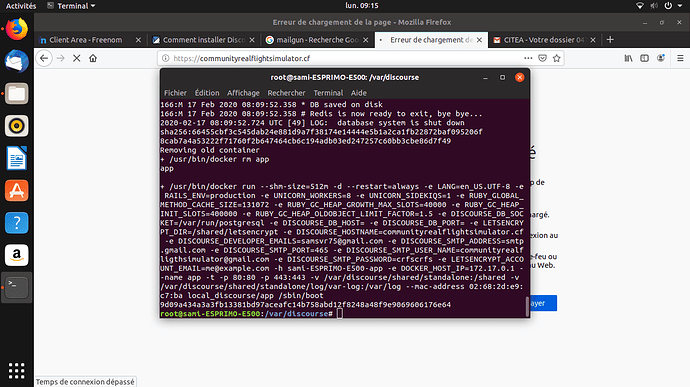This screenshot has height=387, width=690.
Task: Go forward in Firefox history
Action: tap(60, 58)
